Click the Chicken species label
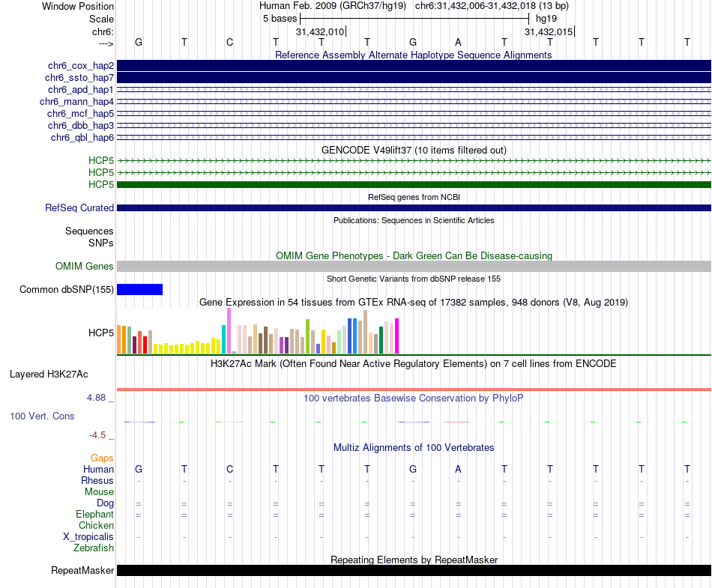This screenshot has height=588, width=712. (96, 525)
